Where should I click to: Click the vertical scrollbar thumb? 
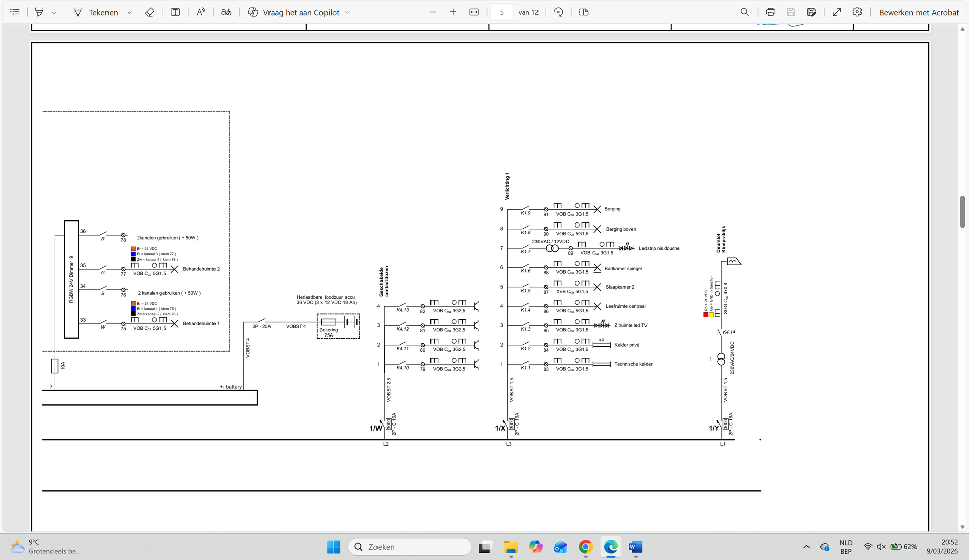962,211
